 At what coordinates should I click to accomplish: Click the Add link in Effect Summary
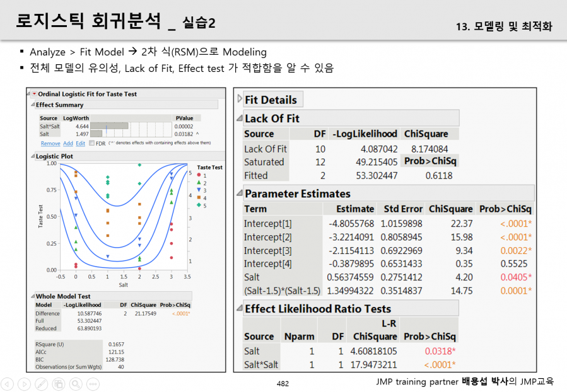(x=68, y=144)
